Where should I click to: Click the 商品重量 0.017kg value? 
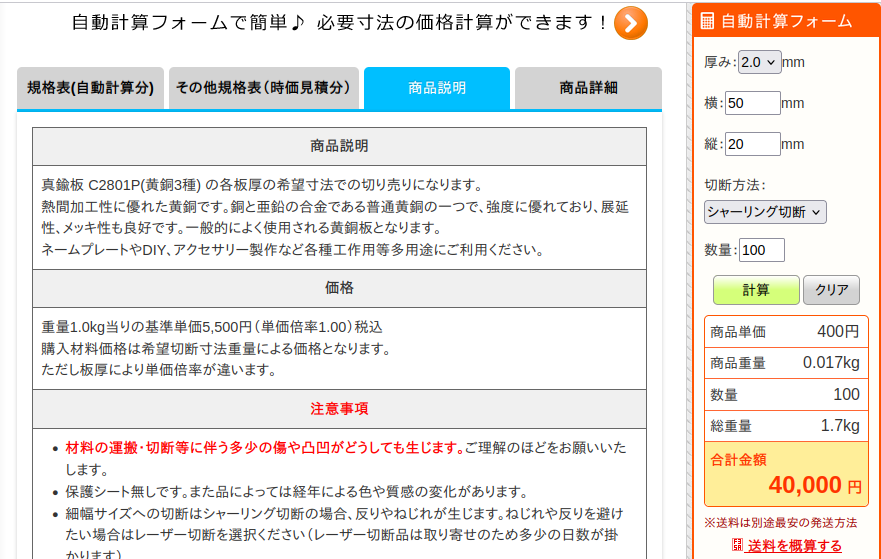click(x=831, y=363)
